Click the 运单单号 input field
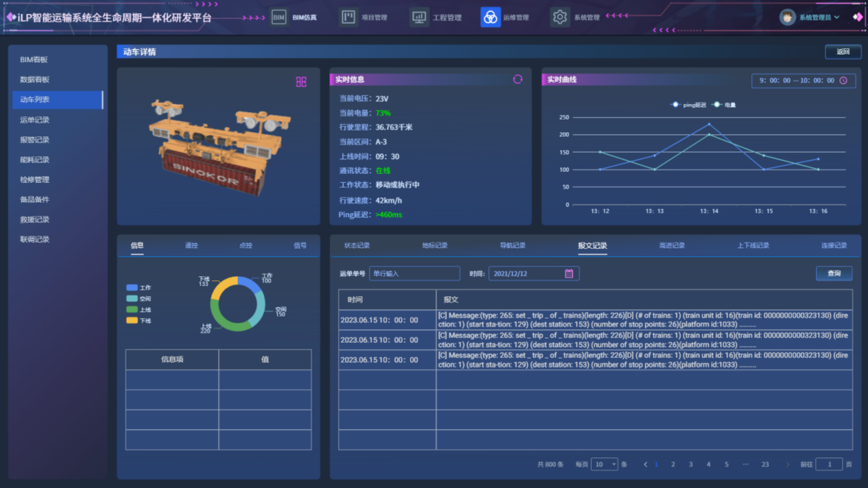868x488 pixels. coord(414,274)
